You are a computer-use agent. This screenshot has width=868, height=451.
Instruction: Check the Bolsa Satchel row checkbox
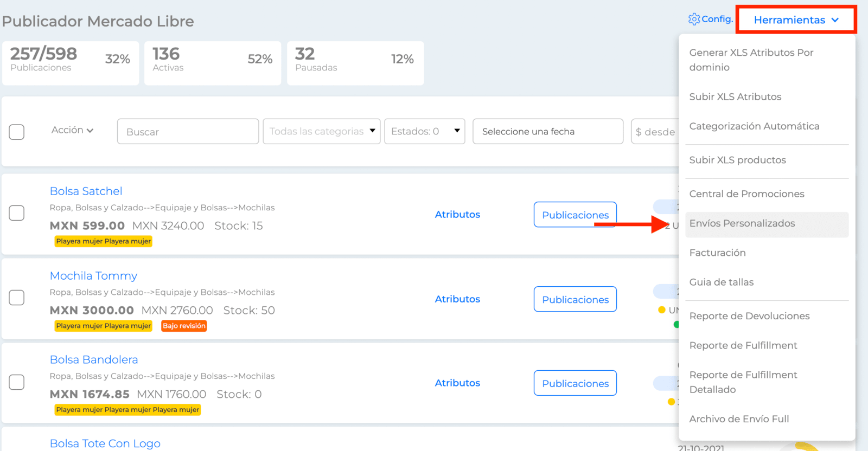tap(17, 213)
